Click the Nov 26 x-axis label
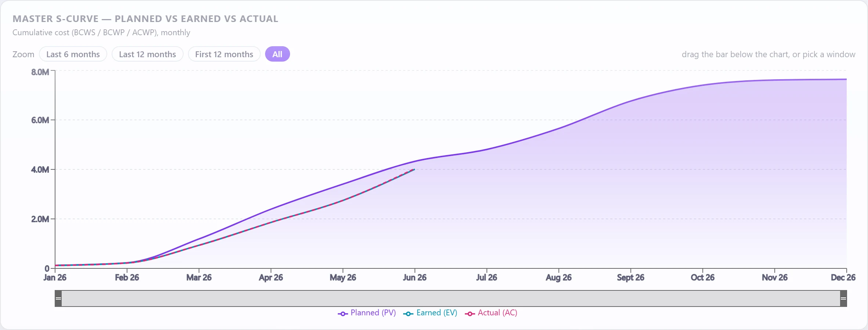Screen dimensions: 868x330 (x=774, y=278)
